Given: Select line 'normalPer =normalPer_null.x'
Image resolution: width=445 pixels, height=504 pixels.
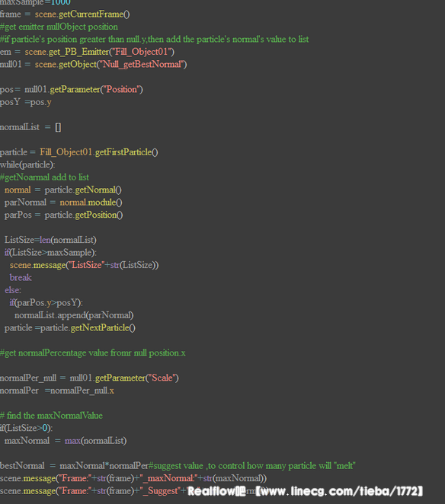Looking at the screenshot, I should (x=57, y=391).
